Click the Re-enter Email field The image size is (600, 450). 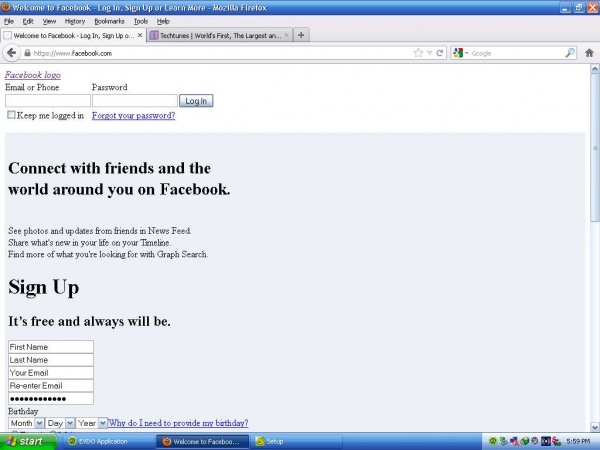51,385
